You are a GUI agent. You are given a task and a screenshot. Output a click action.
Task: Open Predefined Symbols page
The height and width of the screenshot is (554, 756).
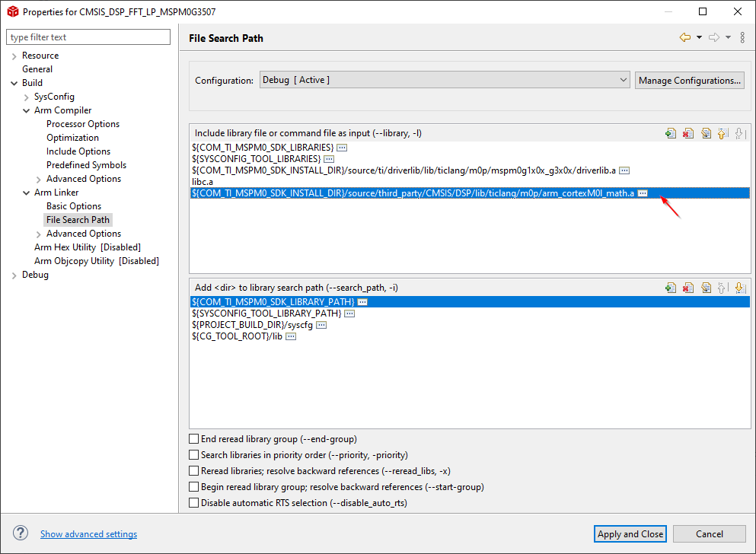(86, 165)
